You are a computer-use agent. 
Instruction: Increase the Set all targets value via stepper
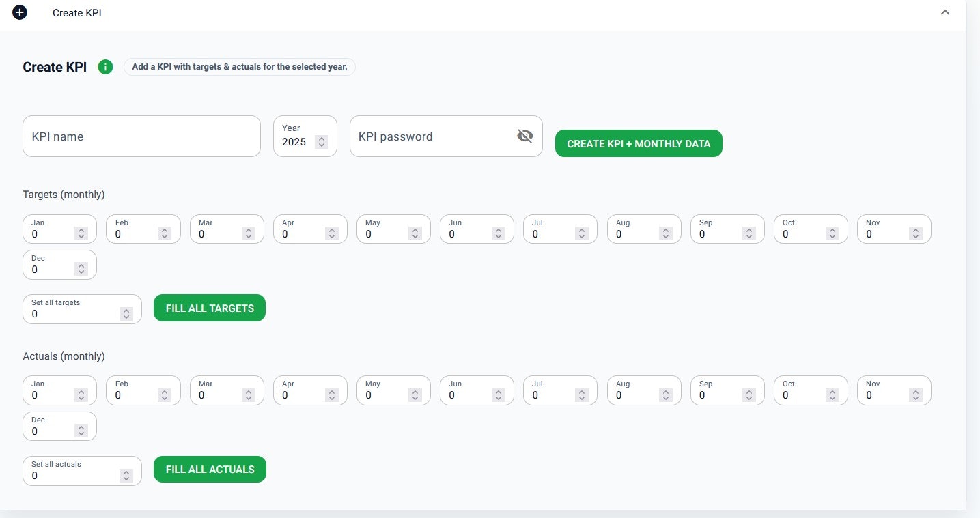(x=126, y=311)
